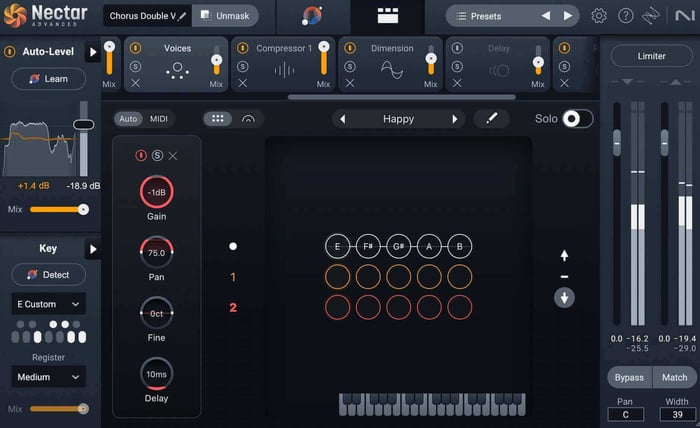Load the previous preset arrow
Viewport: 700px width, 428px height.
(546, 16)
